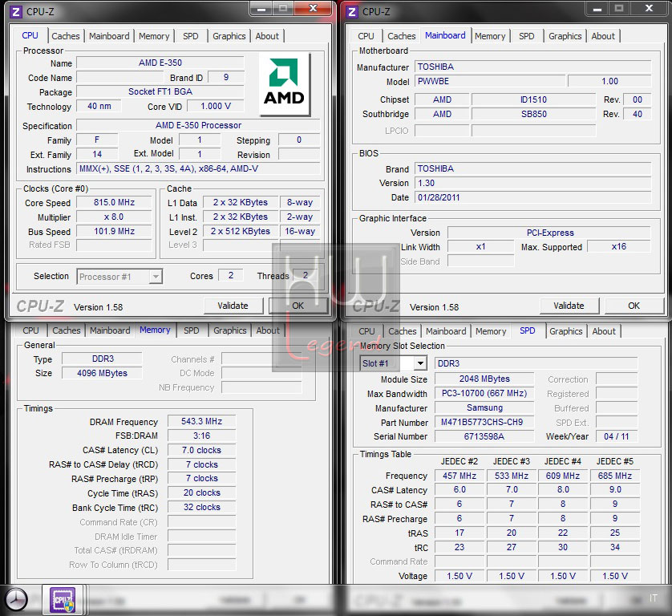Click the Max. Supported 'x16' field
This screenshot has width=672, height=616.
(619, 246)
